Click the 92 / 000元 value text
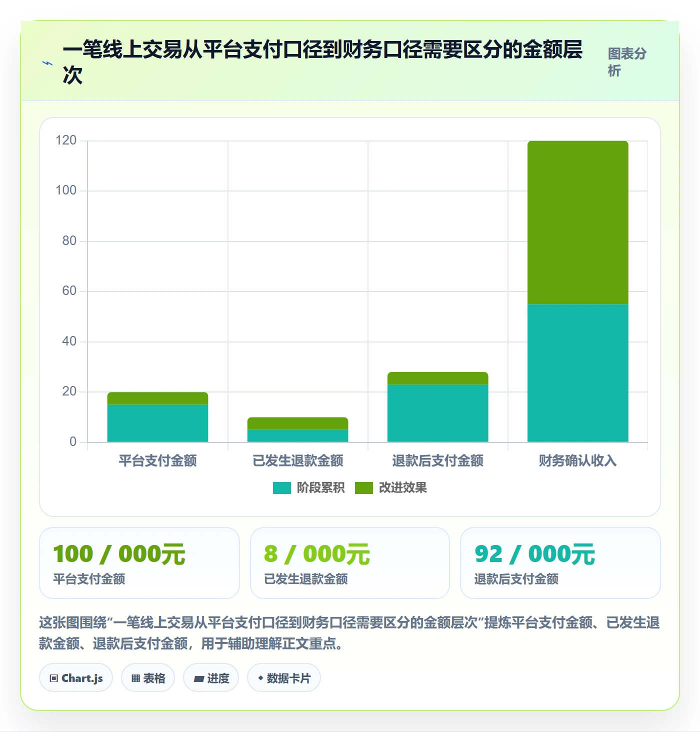700x732 pixels. tap(534, 554)
